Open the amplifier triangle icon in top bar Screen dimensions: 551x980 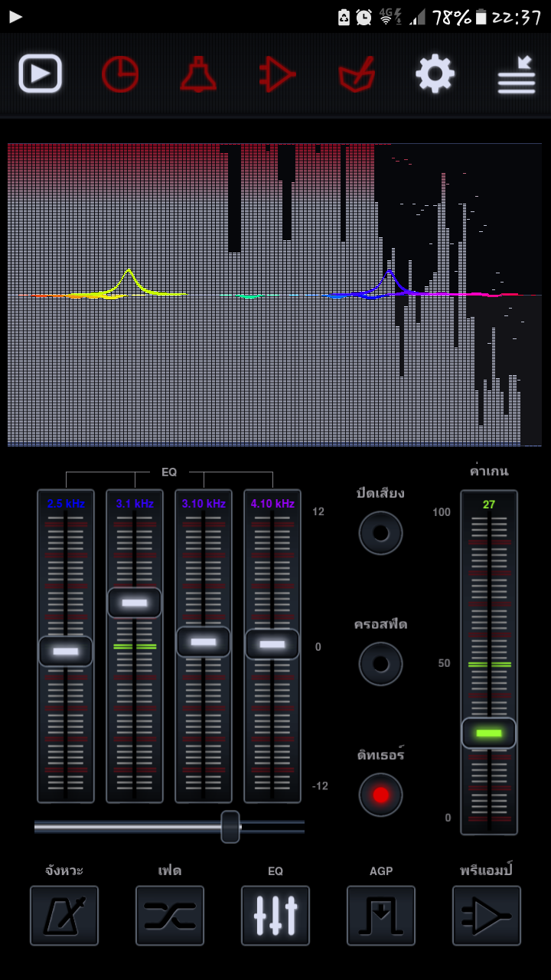point(277,75)
